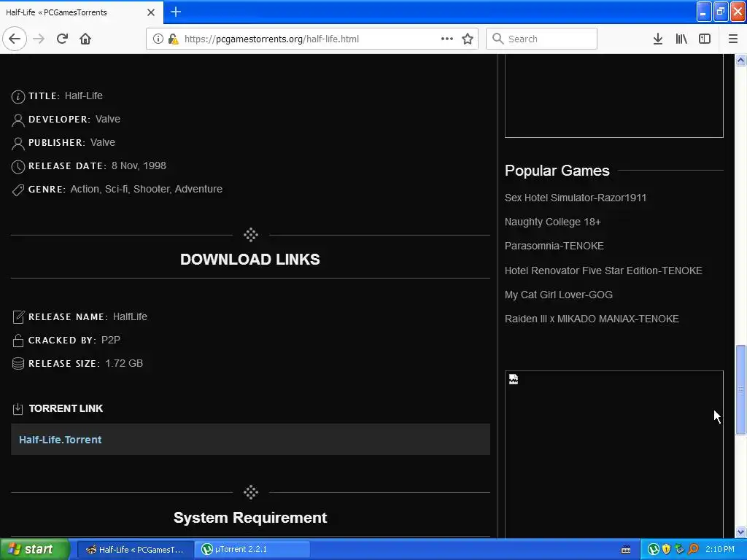Click the person icon beside DEVELOPER

pos(18,120)
